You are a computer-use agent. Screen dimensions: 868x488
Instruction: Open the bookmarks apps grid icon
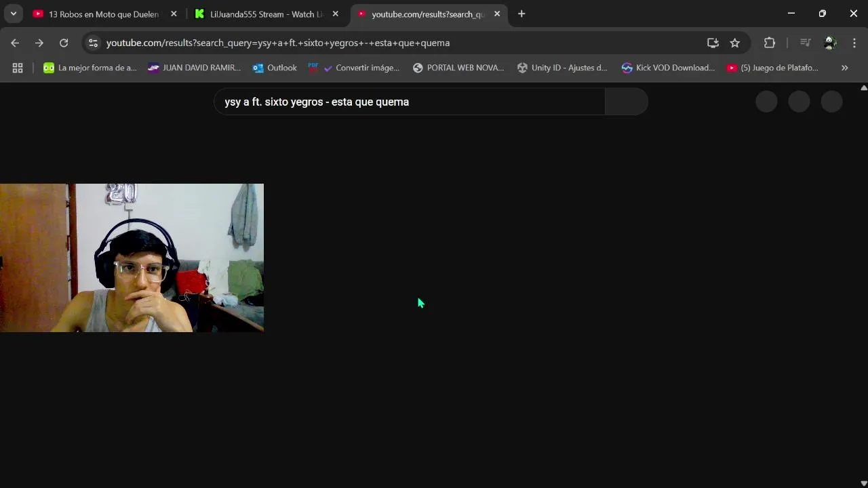18,68
